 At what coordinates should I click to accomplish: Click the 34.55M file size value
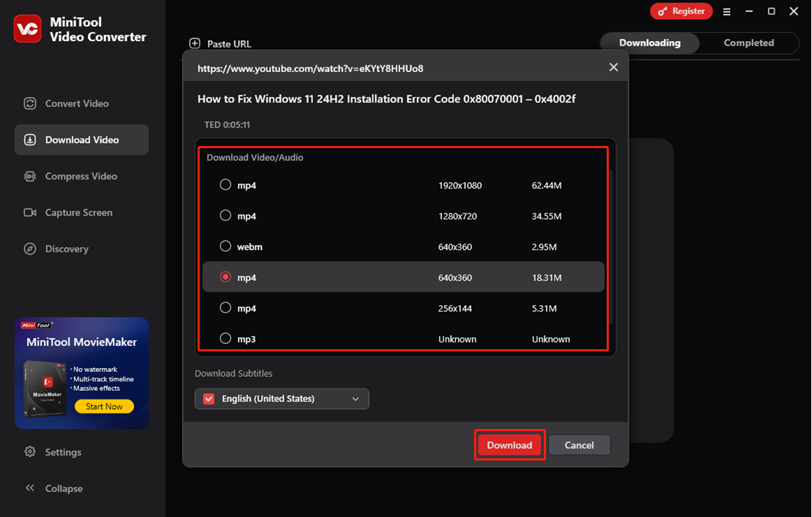546,216
